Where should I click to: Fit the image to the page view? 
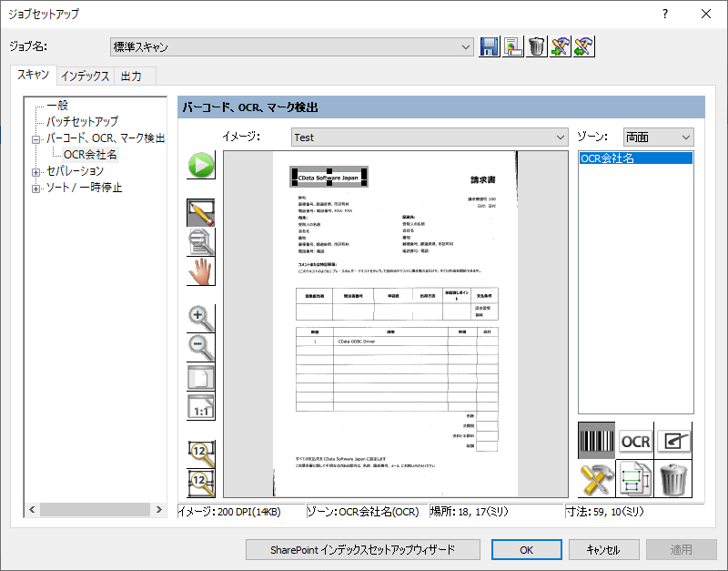pos(201,377)
